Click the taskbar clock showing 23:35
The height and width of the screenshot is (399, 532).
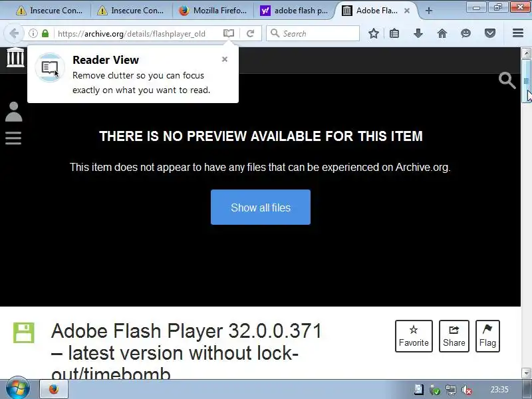click(x=499, y=390)
